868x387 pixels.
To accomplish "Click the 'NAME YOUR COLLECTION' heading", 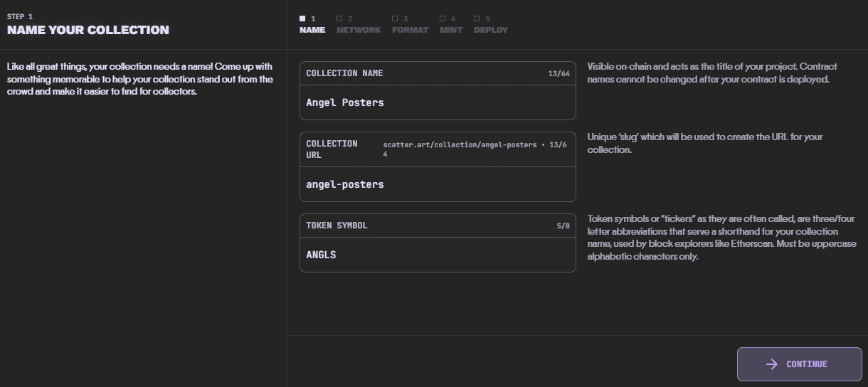I will (x=88, y=30).
